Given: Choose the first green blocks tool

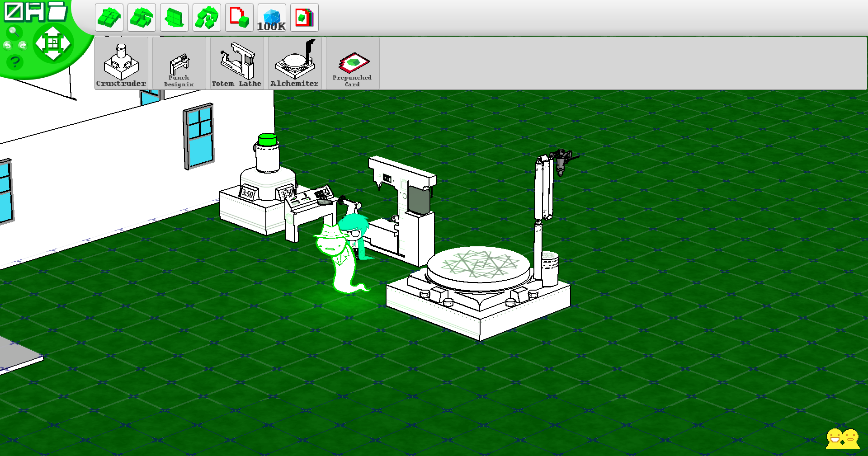Looking at the screenshot, I should click(109, 18).
